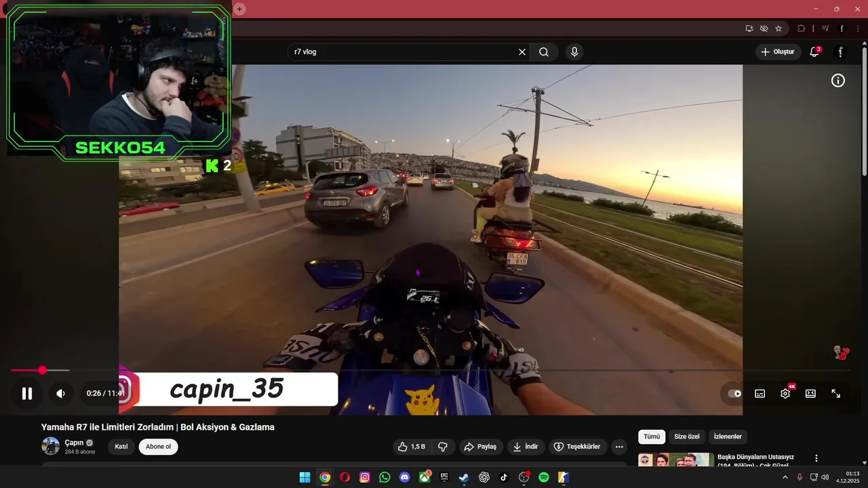Select the İzlenenler filter chip

tap(728, 436)
